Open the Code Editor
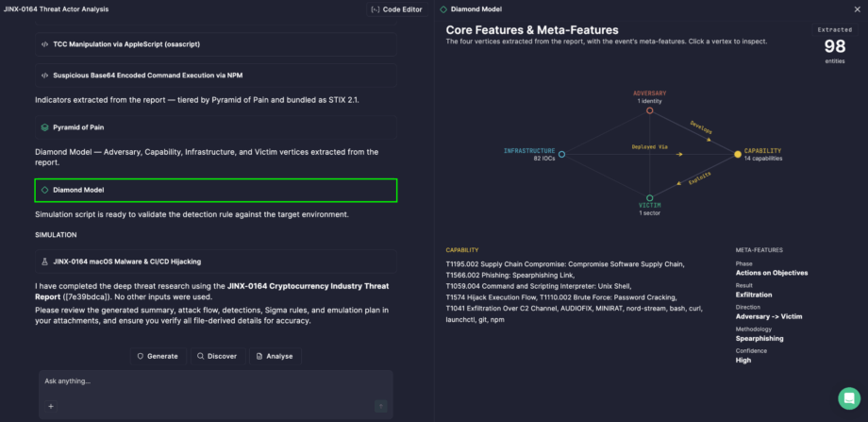 point(397,9)
